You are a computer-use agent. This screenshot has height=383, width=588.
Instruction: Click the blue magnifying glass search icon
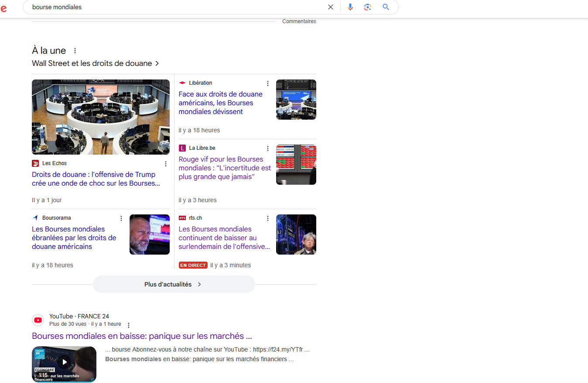click(386, 7)
